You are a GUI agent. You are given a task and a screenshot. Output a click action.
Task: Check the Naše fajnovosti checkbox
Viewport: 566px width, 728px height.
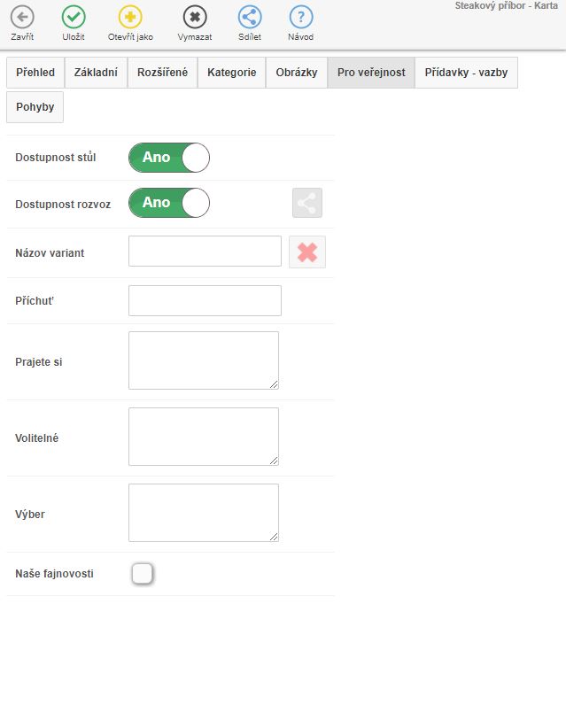(142, 574)
